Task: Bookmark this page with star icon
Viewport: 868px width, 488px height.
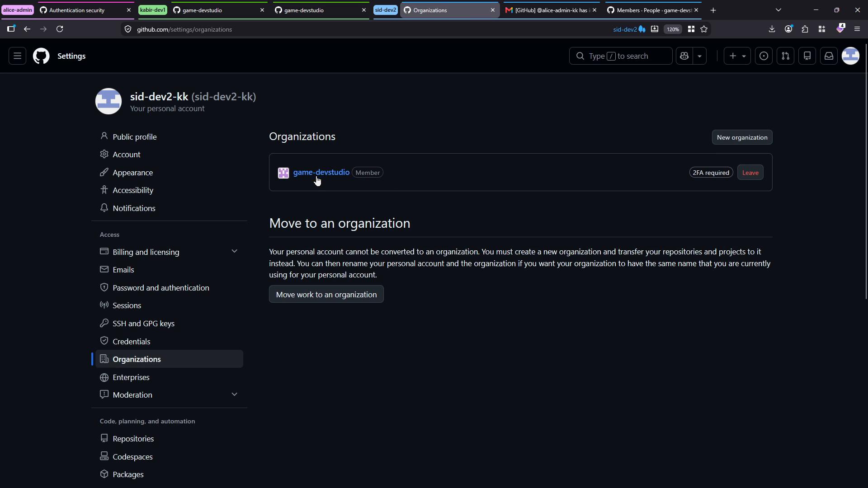Action: pyautogui.click(x=704, y=29)
